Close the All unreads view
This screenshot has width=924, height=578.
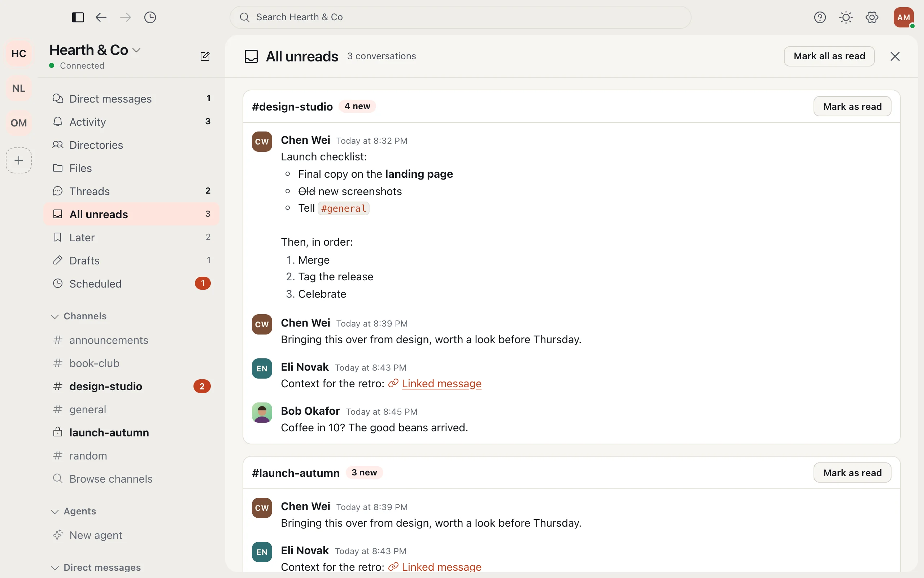[x=895, y=56]
